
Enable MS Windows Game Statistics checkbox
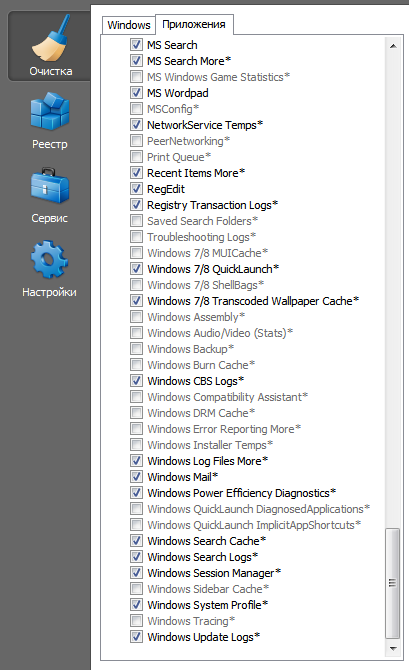(x=136, y=76)
